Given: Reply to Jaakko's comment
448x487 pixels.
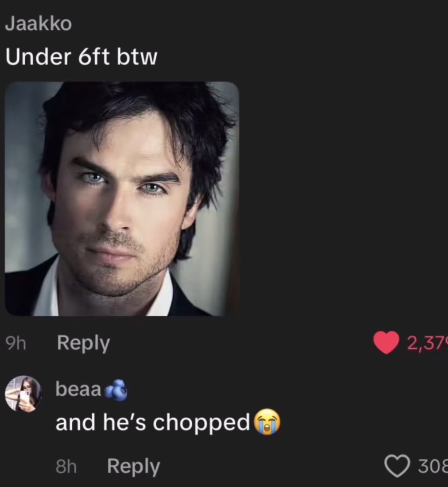Looking at the screenshot, I should [83, 343].
